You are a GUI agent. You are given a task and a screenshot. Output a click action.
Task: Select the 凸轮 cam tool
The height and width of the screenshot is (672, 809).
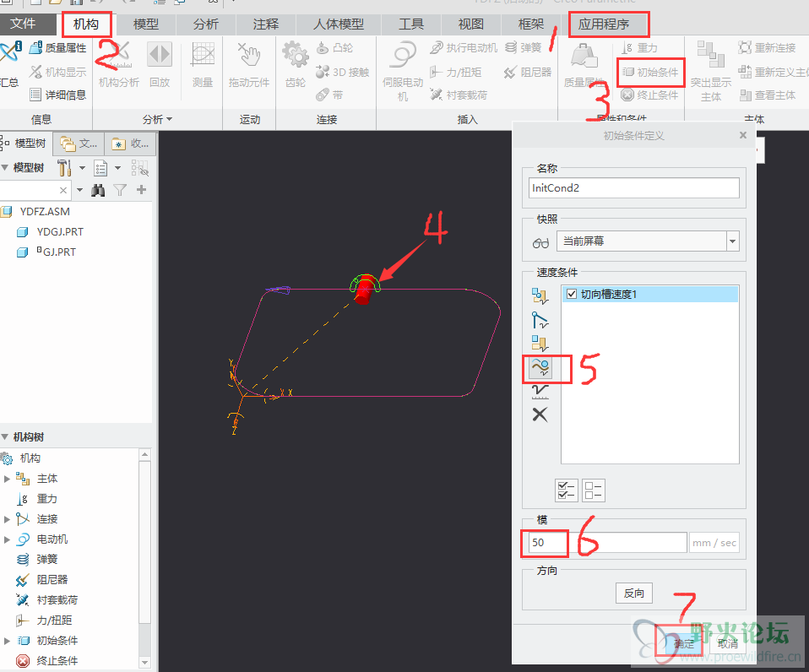(x=334, y=48)
